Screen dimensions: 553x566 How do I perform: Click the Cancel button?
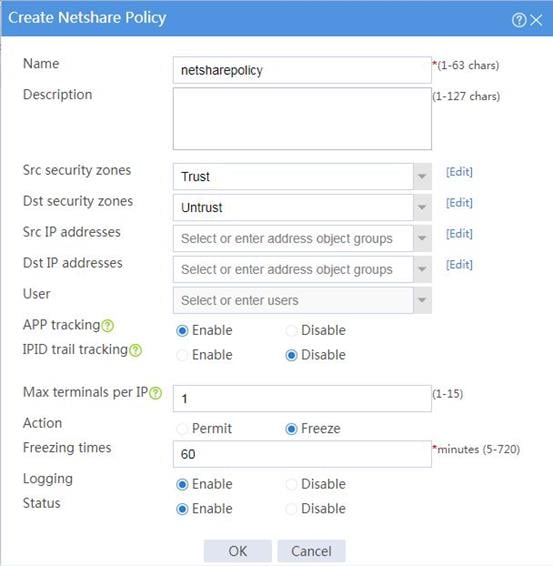[x=311, y=551]
